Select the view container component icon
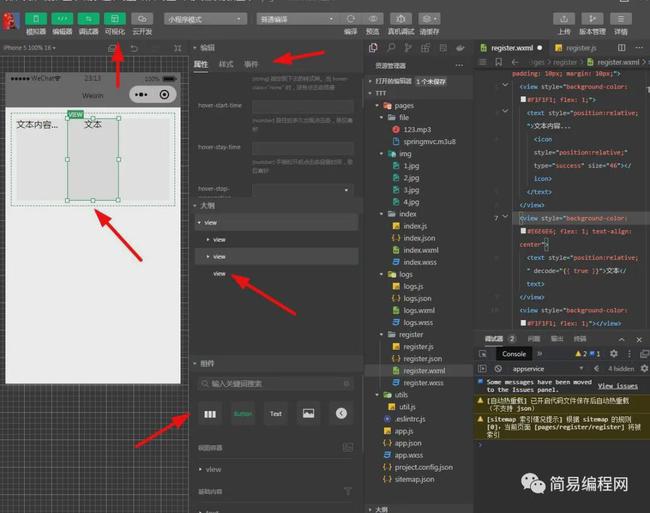 [210, 413]
